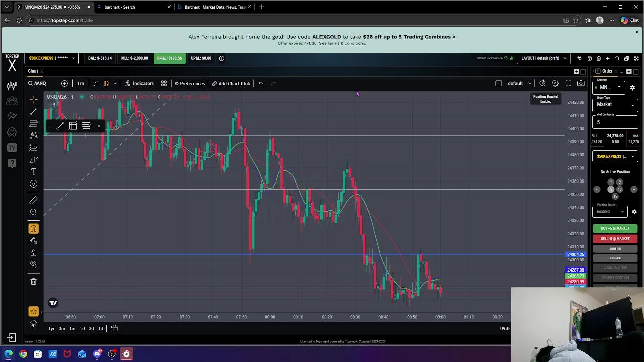Viewport: 644px width, 362px height.
Task: Switch to the Order tab
Action: point(607,71)
